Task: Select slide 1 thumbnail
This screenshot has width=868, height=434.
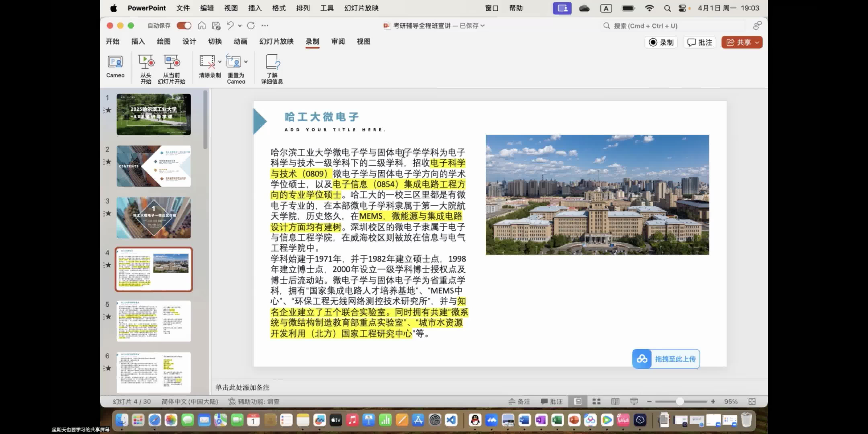Action: point(154,114)
